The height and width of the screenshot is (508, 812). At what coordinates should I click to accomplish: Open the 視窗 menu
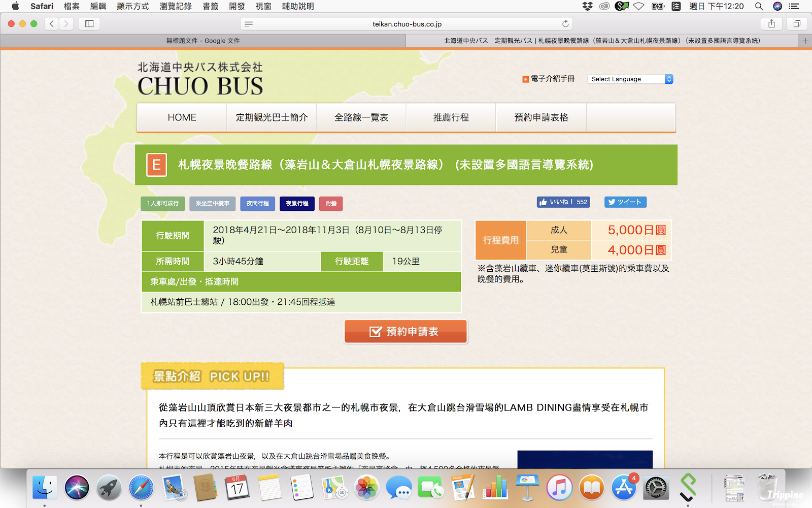tap(263, 6)
